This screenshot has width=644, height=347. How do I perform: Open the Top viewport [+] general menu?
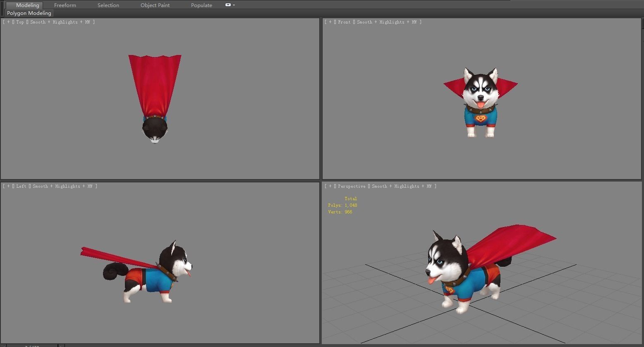(x=8, y=22)
